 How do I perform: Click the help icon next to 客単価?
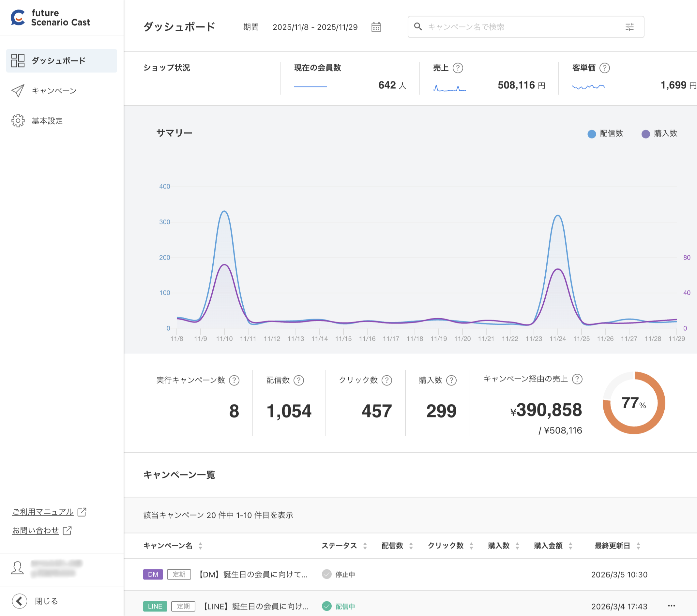(x=605, y=68)
